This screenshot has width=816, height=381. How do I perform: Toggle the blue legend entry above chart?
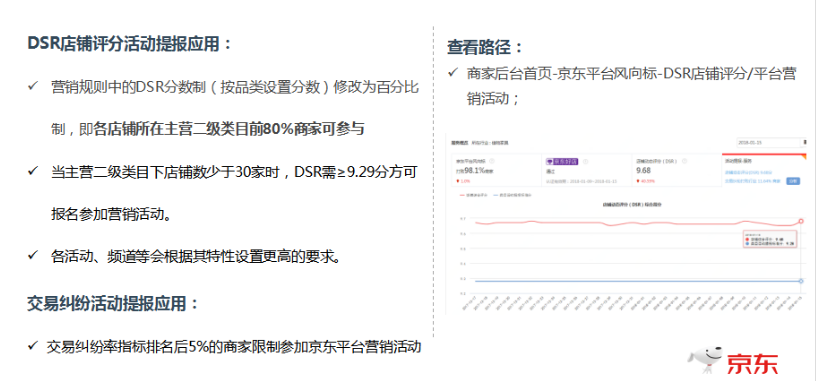[513, 195]
